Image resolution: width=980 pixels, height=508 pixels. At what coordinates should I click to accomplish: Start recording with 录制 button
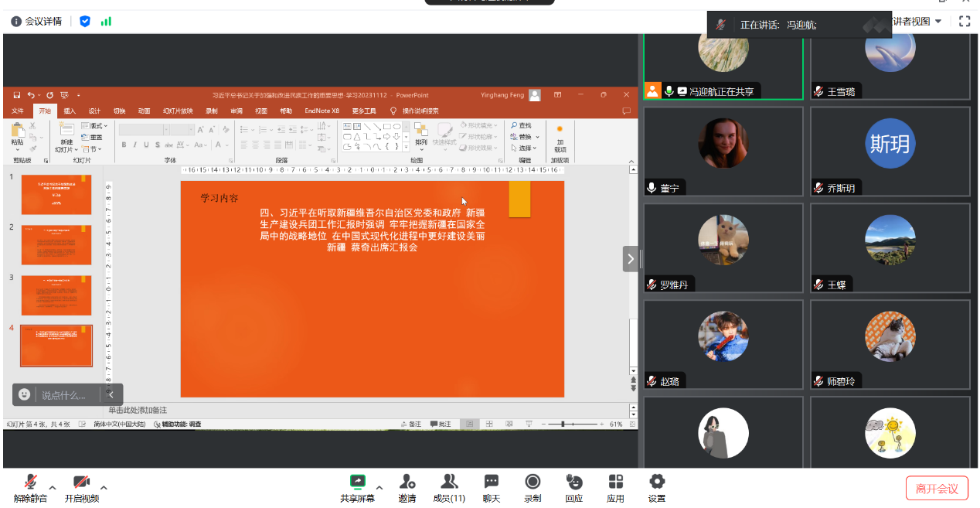(x=533, y=488)
